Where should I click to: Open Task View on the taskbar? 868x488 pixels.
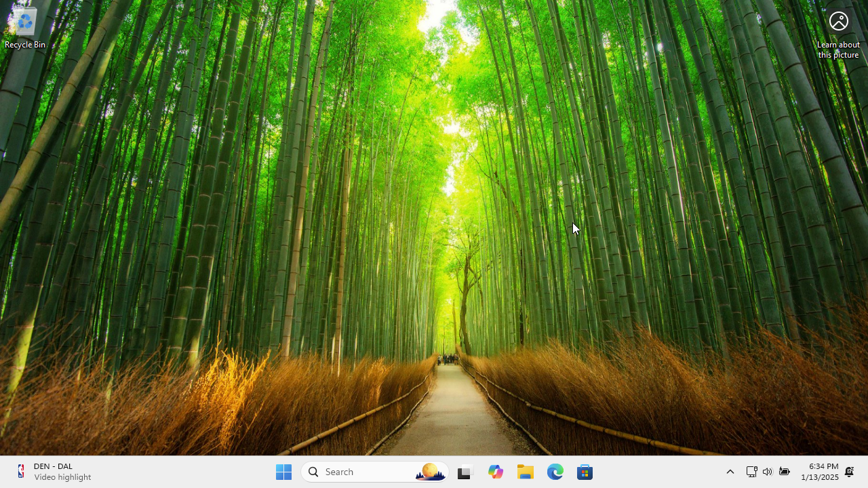pyautogui.click(x=464, y=471)
